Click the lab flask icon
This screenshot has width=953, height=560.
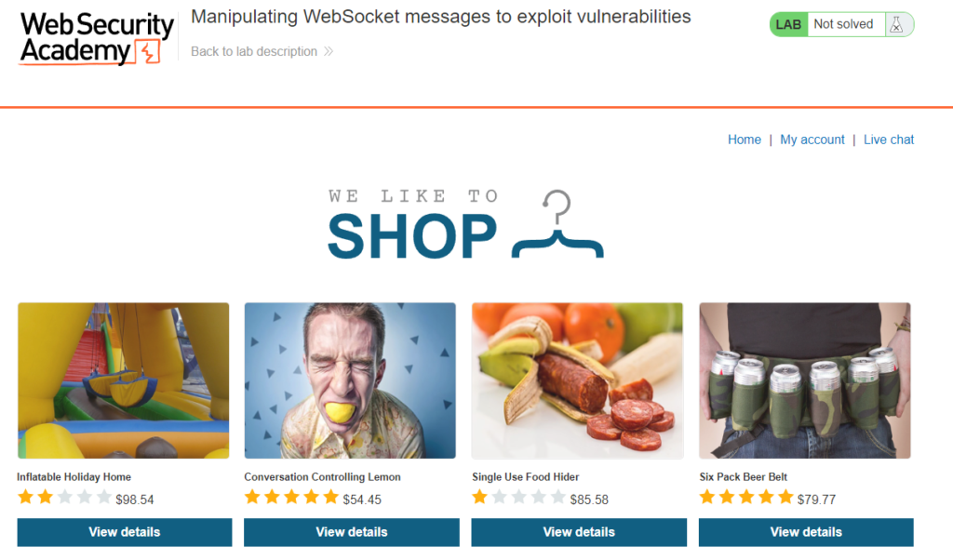click(x=896, y=25)
